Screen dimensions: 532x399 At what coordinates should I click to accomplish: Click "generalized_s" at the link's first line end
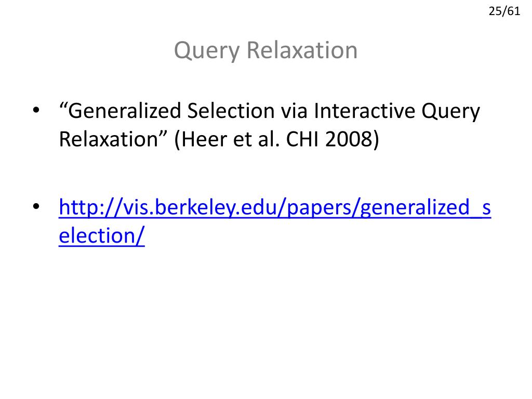tap(425, 208)
